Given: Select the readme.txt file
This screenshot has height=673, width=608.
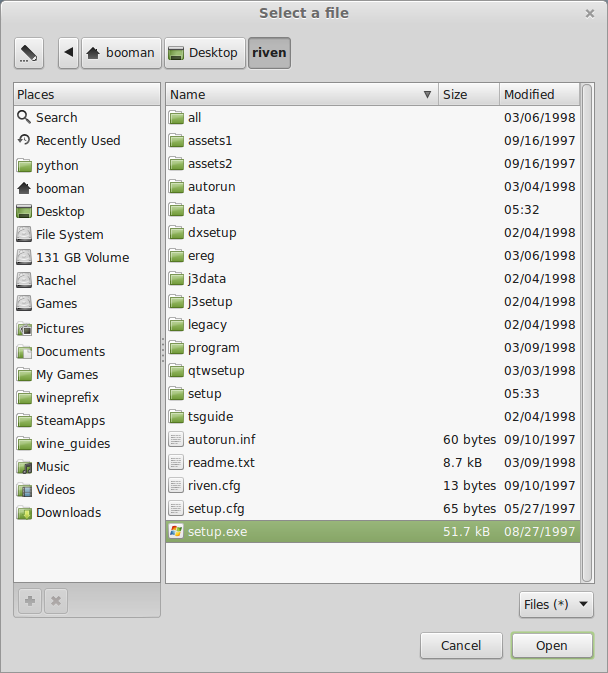Looking at the screenshot, I should click(373, 462).
